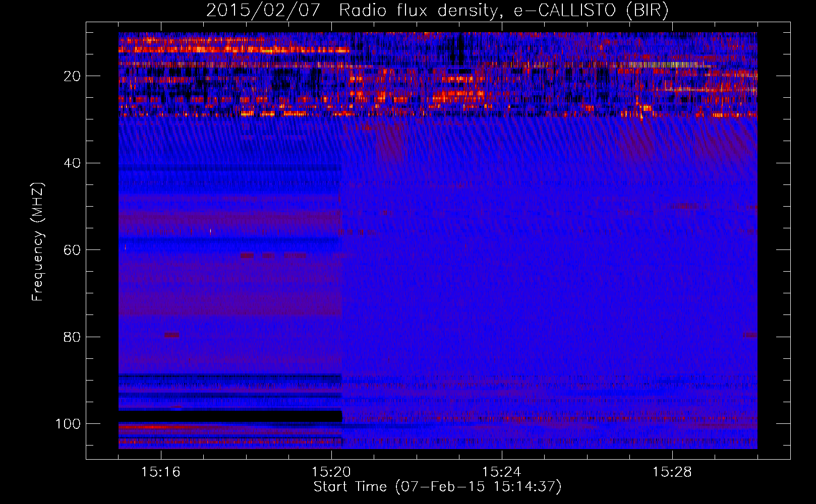The height and width of the screenshot is (504, 816).
Task: Click the plot title '2015/02/07 Radio flux density'
Action: point(437,11)
